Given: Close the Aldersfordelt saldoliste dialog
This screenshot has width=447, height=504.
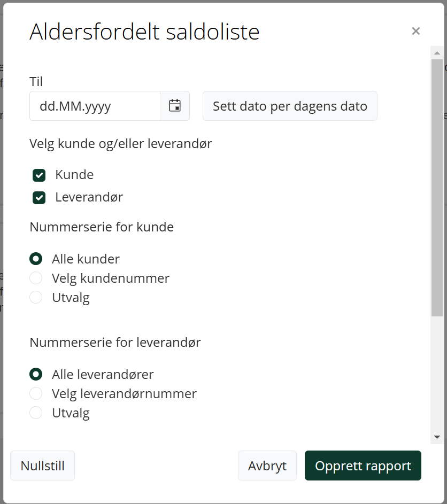Looking at the screenshot, I should (416, 31).
